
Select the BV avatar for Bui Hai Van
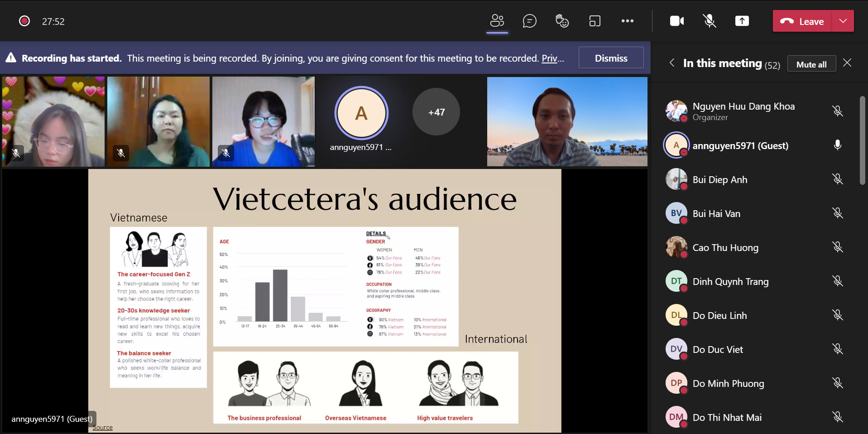coord(676,213)
